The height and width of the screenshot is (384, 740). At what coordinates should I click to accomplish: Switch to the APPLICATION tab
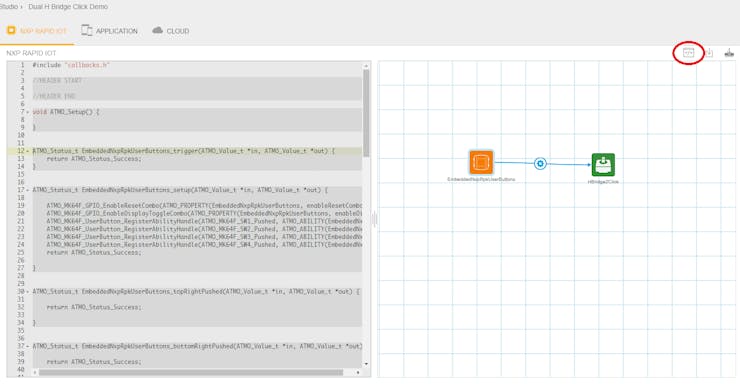pos(109,31)
